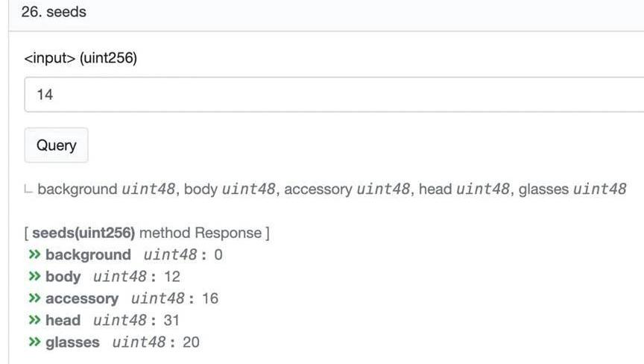Click the return signature line listing uint48 types
Viewport: 644px width, 364px height.
click(x=331, y=189)
